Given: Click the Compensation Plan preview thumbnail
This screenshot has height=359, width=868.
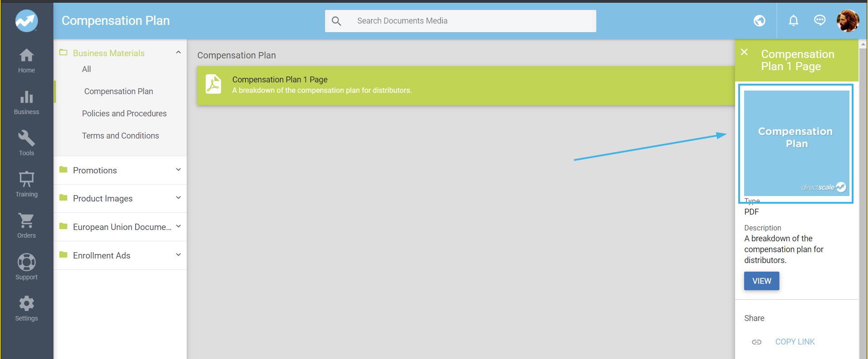Looking at the screenshot, I should coord(796,143).
